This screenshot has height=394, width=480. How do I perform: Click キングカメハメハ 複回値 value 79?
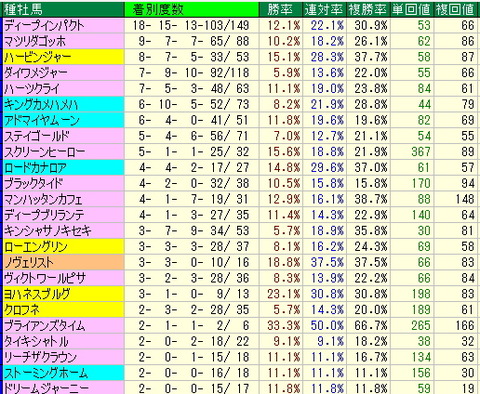point(468,105)
